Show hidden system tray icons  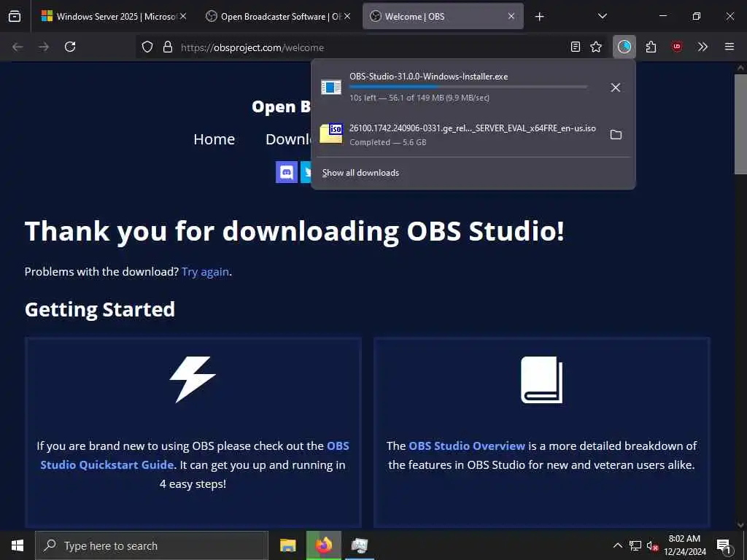tap(617, 545)
